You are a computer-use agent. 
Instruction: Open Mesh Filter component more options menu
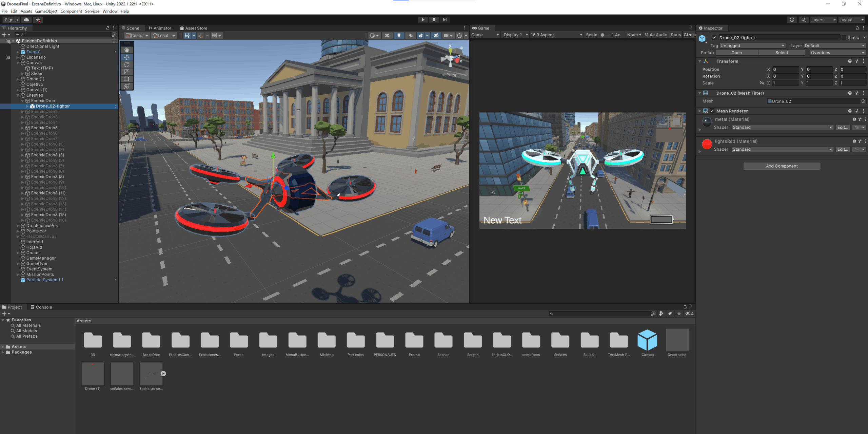click(x=863, y=93)
